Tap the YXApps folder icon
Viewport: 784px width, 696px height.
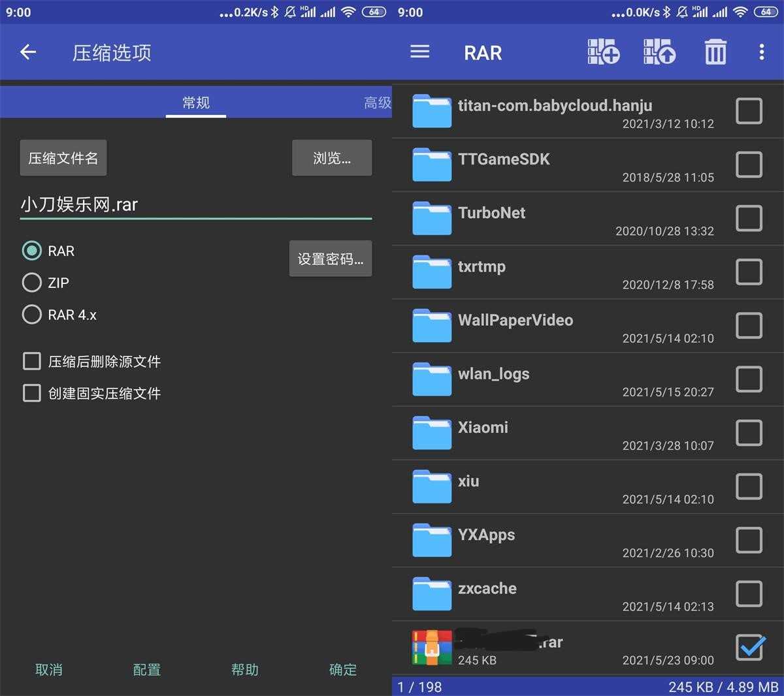tap(432, 540)
